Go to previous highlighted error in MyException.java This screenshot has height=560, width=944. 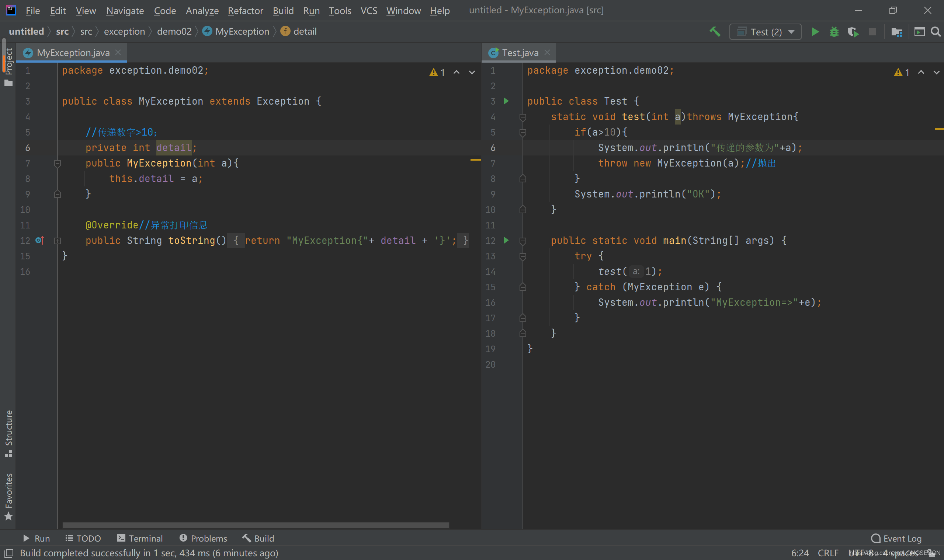click(457, 72)
